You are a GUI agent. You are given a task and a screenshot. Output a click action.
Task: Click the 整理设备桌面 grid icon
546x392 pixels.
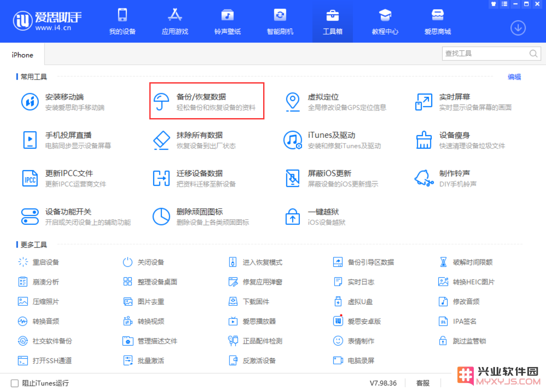click(x=127, y=282)
